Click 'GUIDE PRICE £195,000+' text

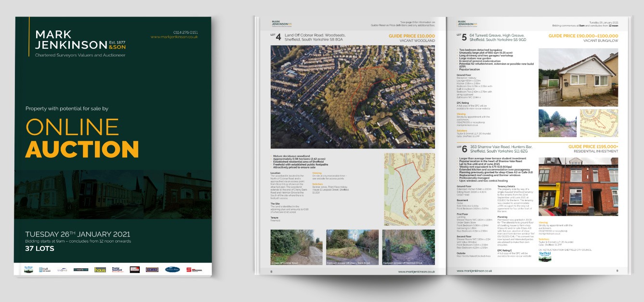click(593, 146)
